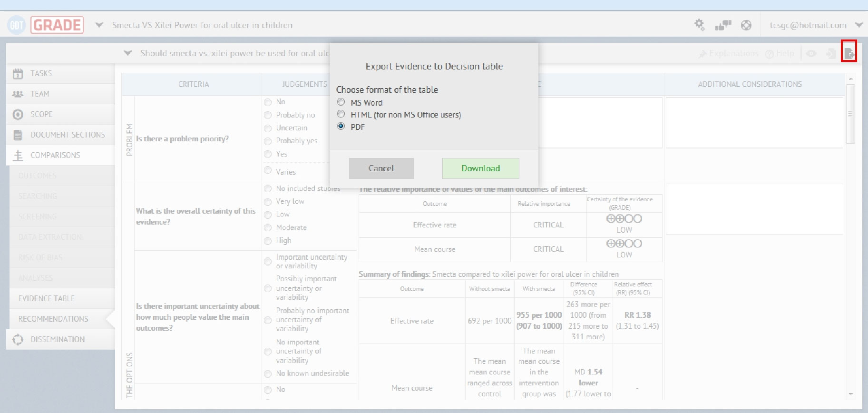
Task: Go to EVIDENCE TABLE
Action: pyautogui.click(x=62, y=298)
